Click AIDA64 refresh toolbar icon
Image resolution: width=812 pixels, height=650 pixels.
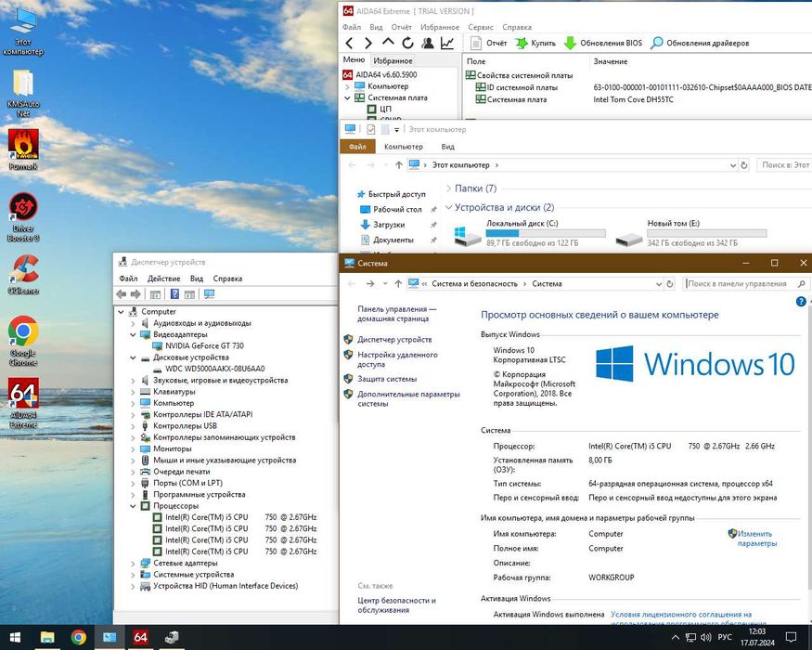click(408, 43)
